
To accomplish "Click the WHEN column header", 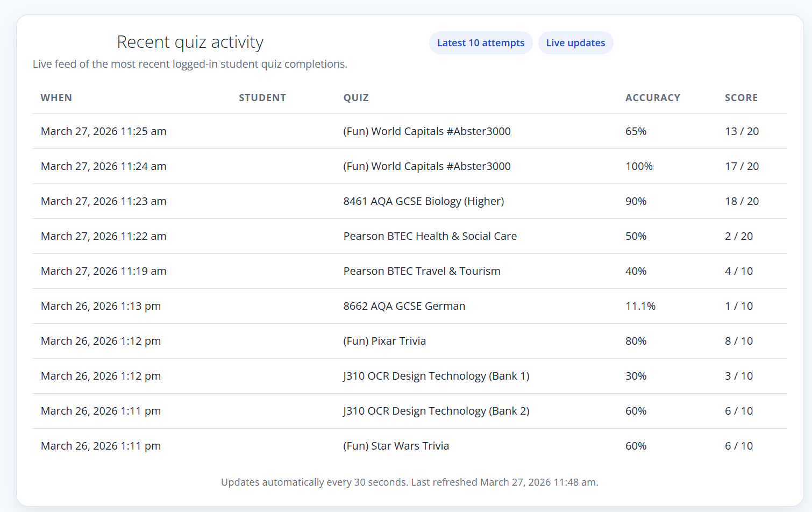I will pos(56,98).
